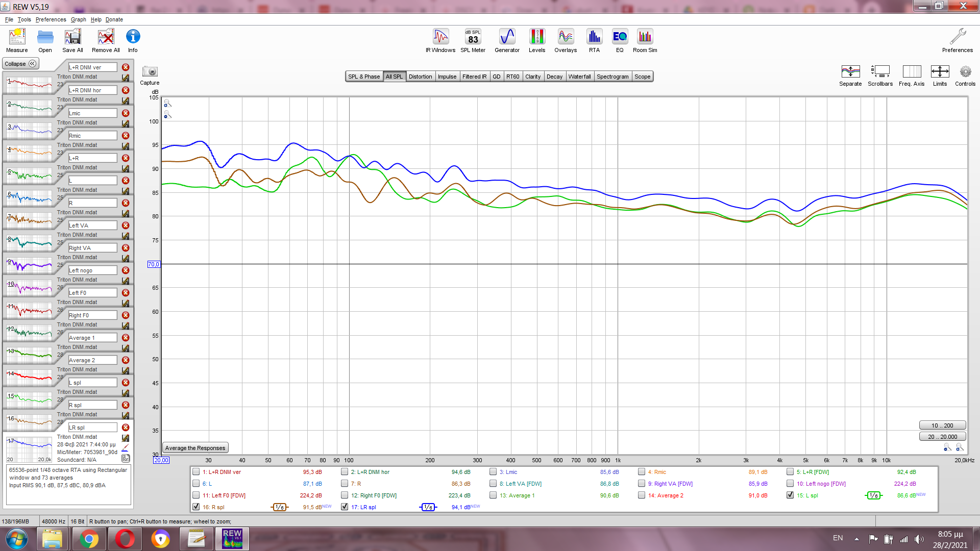980x551 pixels.
Task: Disable trace 15: L spl
Action: click(x=790, y=495)
